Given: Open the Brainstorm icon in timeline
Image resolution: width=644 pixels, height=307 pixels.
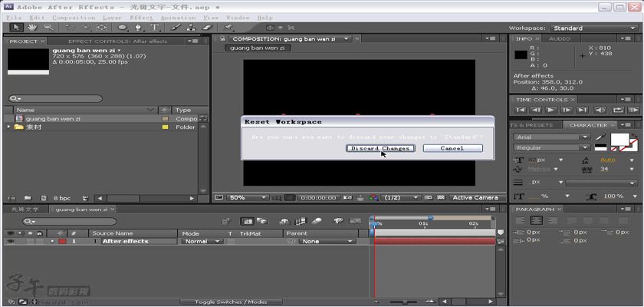Looking at the screenshot, I should tap(338, 222).
